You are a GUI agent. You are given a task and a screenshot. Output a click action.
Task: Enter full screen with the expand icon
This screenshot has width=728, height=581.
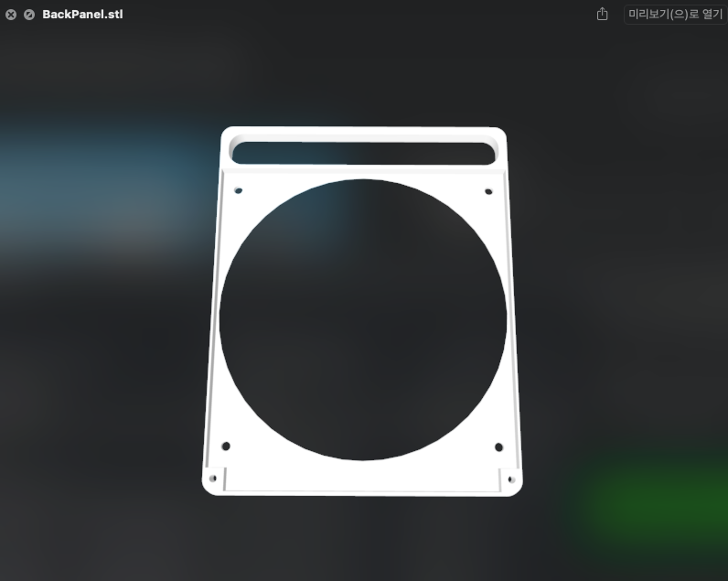[x=29, y=15]
